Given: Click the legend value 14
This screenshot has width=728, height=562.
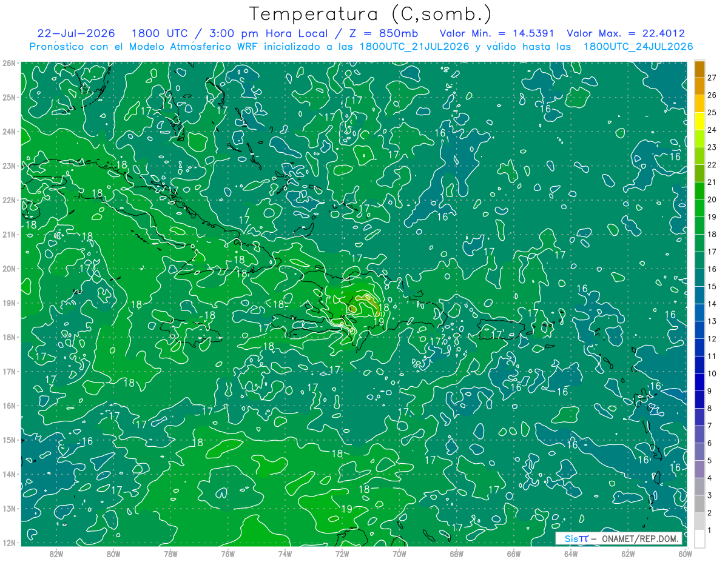Looking at the screenshot, I should tap(712, 304).
